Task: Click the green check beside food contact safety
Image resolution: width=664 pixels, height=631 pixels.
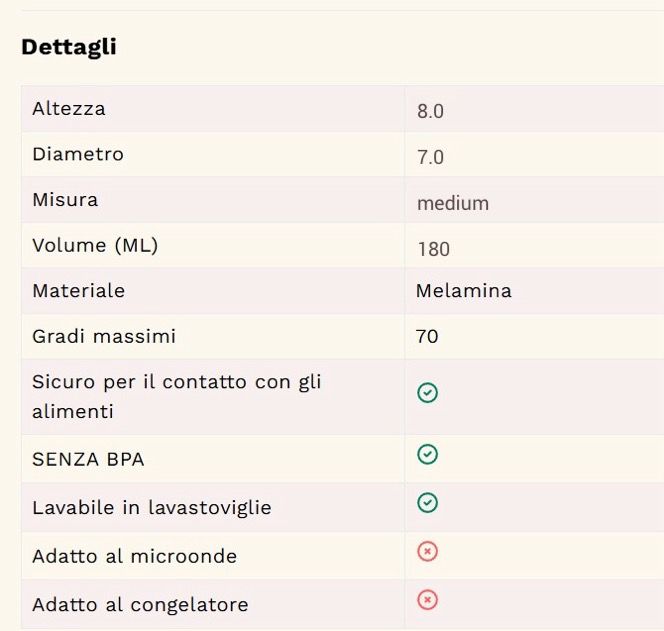Action: point(427,393)
